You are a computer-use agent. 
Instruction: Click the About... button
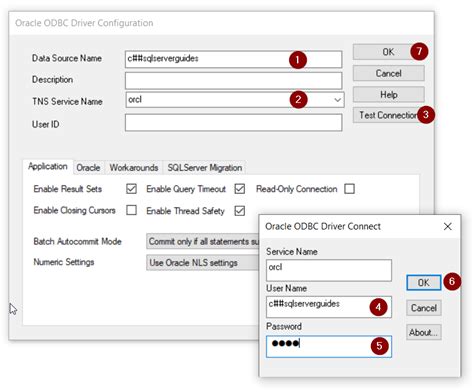pos(424,332)
